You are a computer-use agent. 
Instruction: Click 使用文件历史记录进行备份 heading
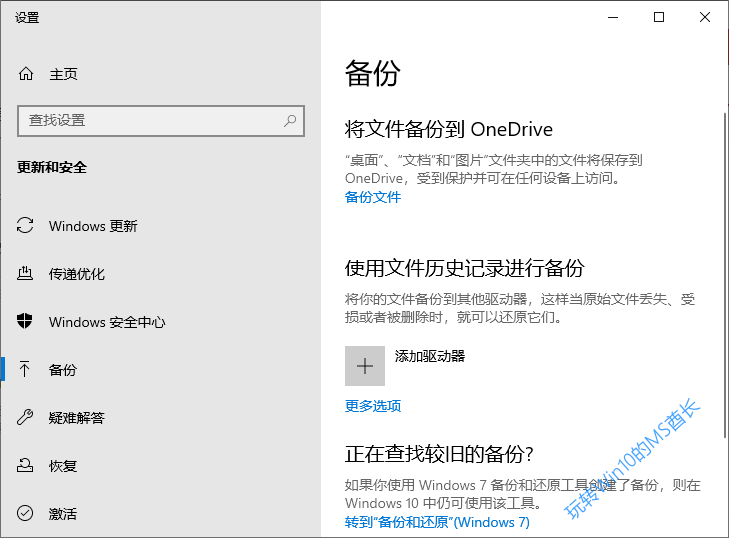point(464,268)
